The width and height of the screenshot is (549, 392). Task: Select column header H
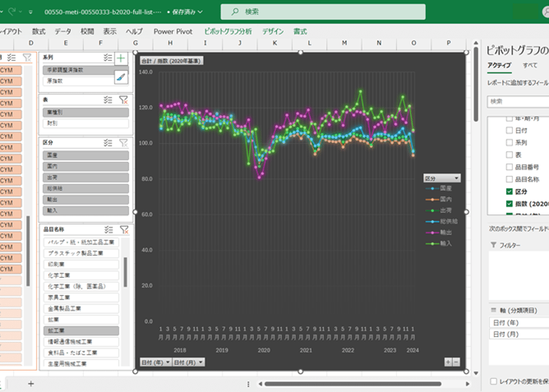coord(170,43)
